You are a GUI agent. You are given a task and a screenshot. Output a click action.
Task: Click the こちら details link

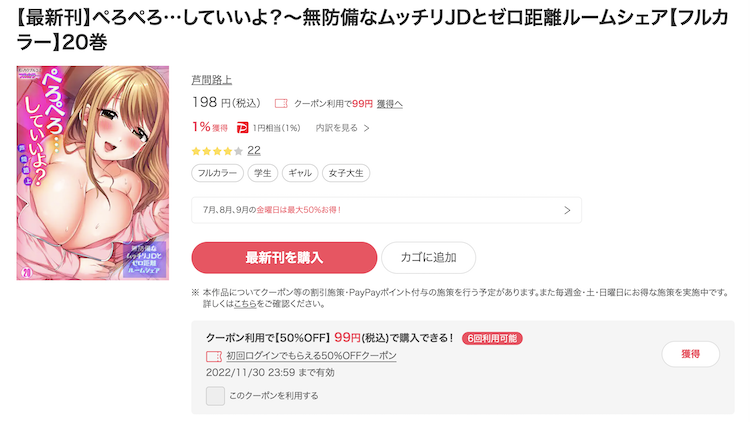click(x=245, y=304)
